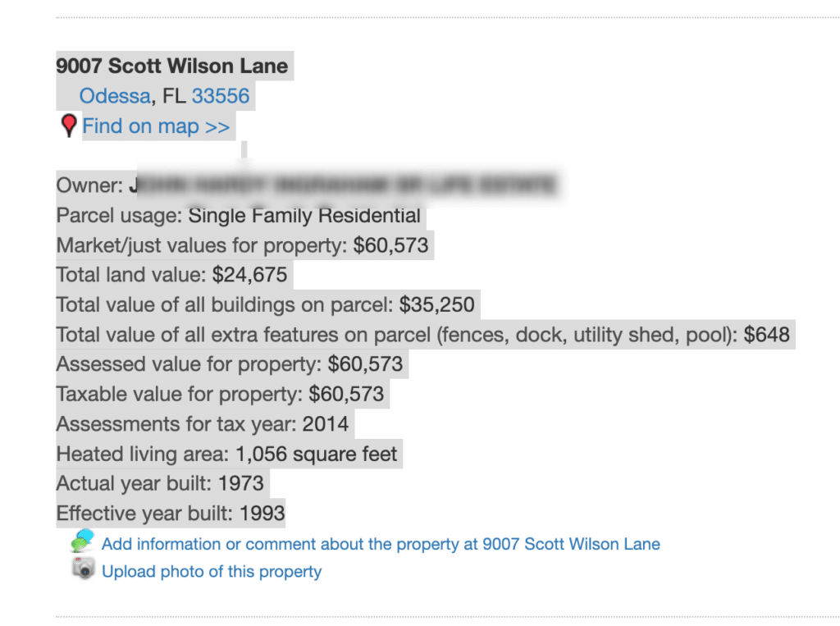Open the Odessa city link
The height and width of the screenshot is (626, 840).
115,96
